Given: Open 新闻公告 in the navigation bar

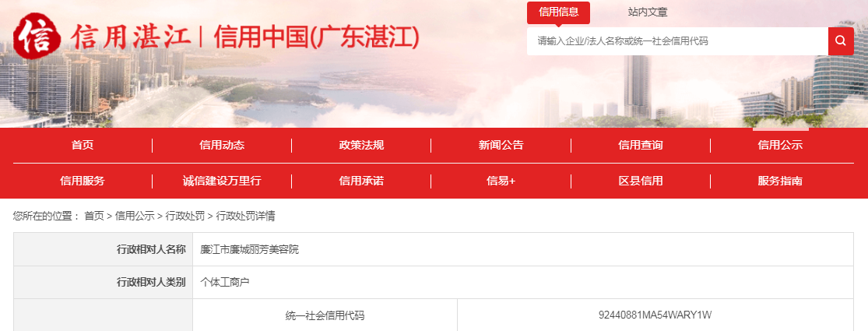Looking at the screenshot, I should coord(501,145).
